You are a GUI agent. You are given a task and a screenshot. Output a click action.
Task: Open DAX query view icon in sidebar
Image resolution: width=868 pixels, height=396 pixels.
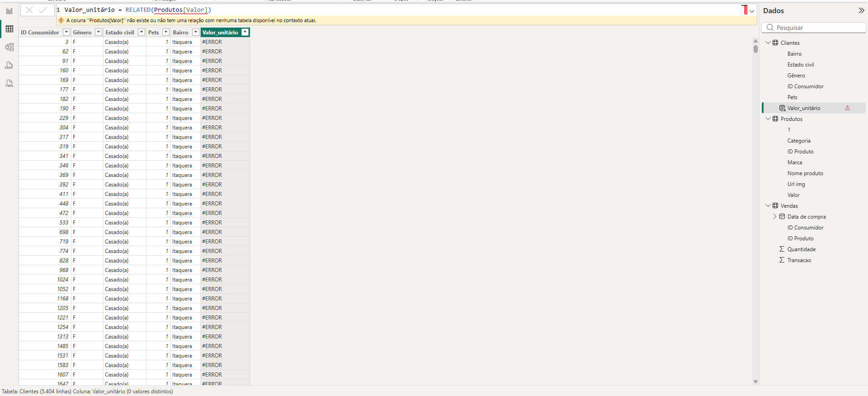[x=9, y=65]
